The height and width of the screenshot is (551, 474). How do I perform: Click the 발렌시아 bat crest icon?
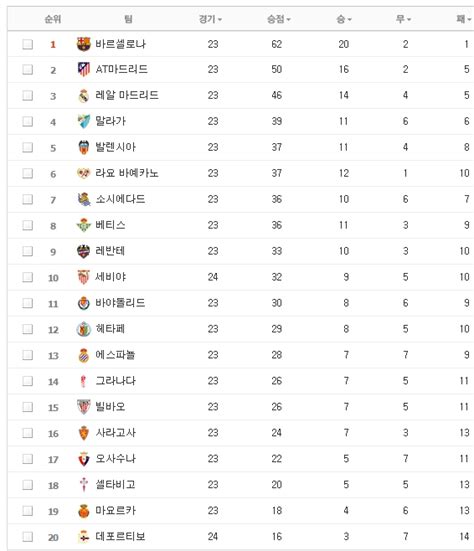pyautogui.click(x=84, y=147)
